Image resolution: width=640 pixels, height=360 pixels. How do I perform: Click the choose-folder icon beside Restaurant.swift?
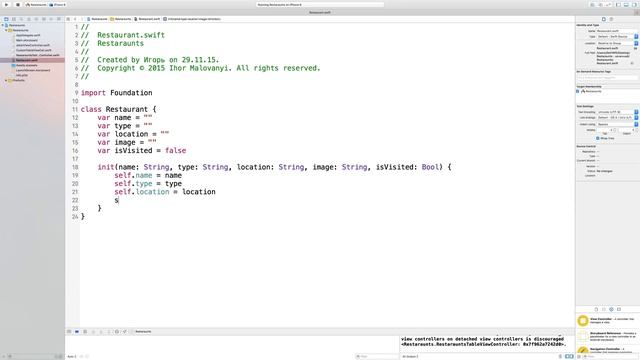(x=635, y=48)
